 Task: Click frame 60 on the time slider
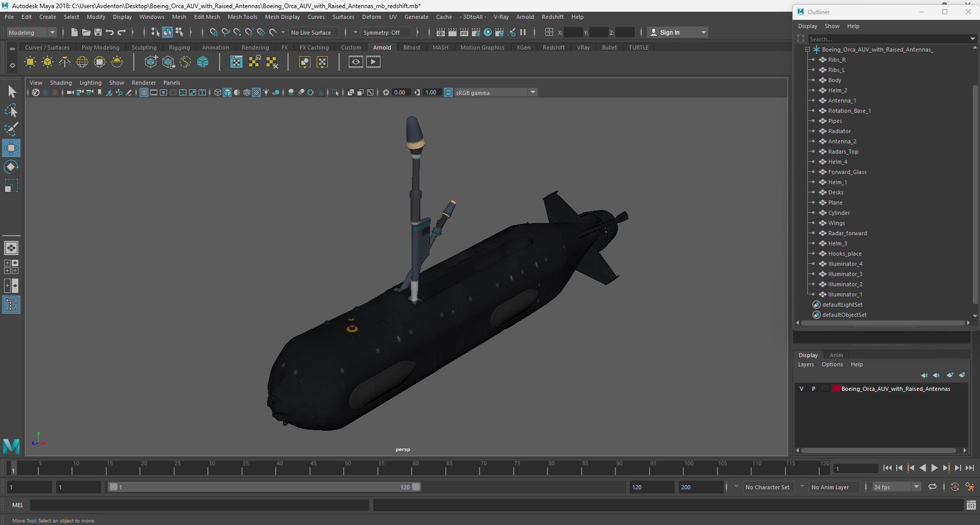(x=415, y=468)
